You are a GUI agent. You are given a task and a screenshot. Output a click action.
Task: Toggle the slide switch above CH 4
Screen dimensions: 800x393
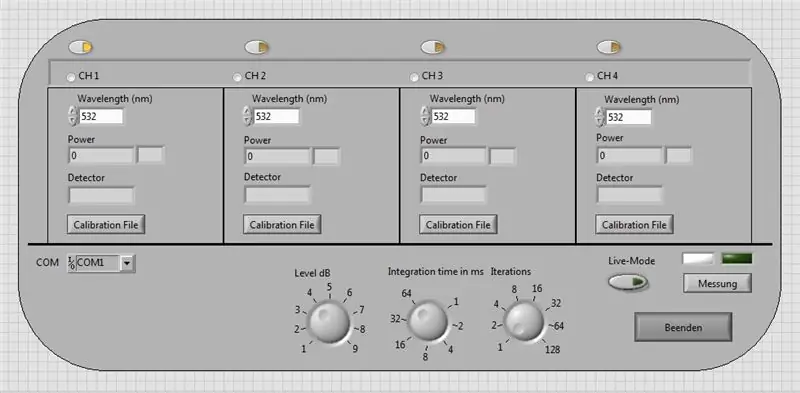[609, 47]
